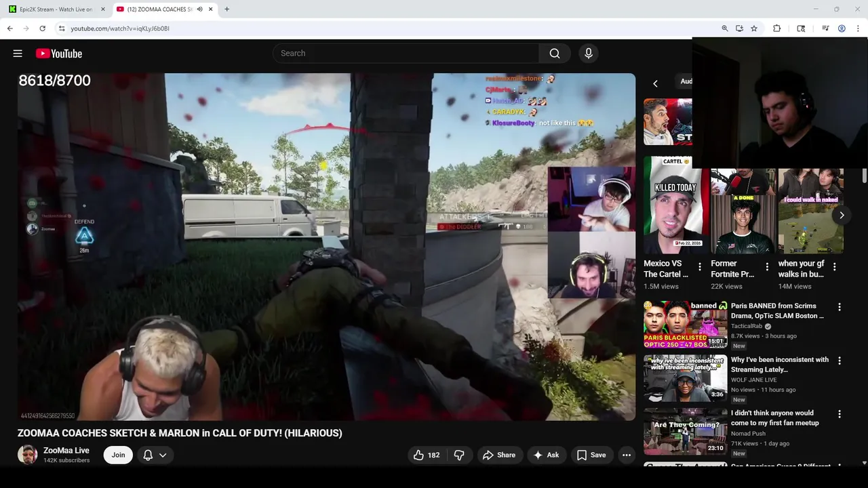Open the 'Paris BANNED from Scrims' title link

coord(777,311)
